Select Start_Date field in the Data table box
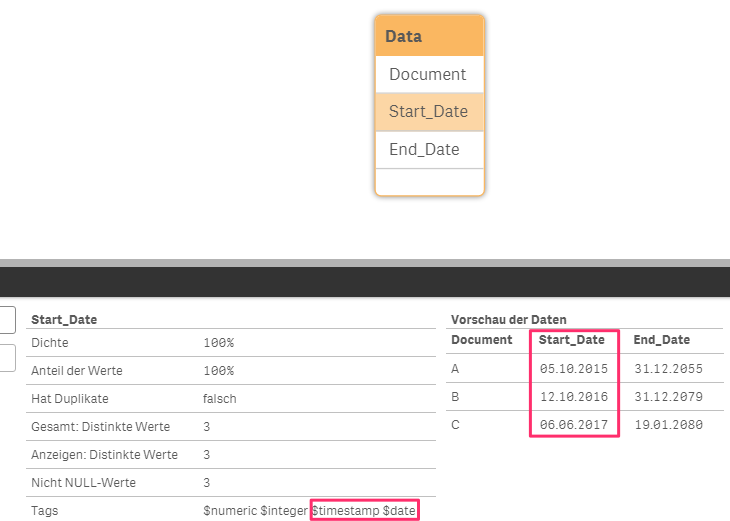Image resolution: width=730 pixels, height=521 pixels. pos(429,111)
